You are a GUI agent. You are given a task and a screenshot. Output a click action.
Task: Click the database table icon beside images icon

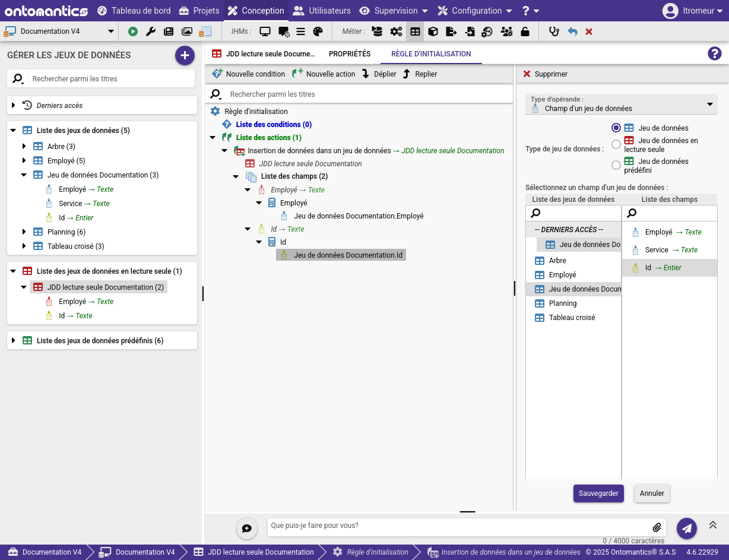pos(205,31)
